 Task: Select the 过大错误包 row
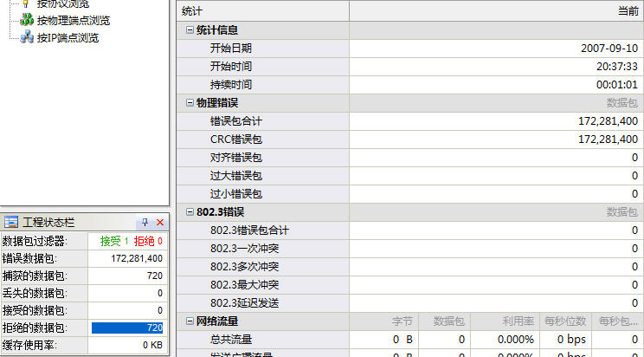coord(410,176)
